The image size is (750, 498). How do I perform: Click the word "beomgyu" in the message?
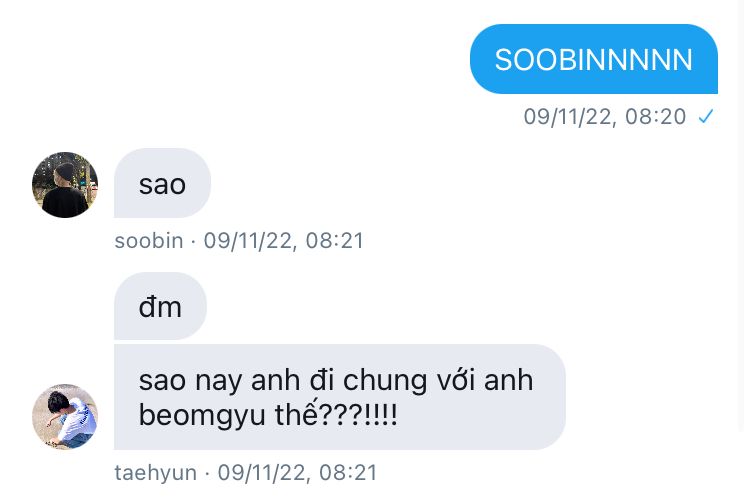(x=202, y=415)
